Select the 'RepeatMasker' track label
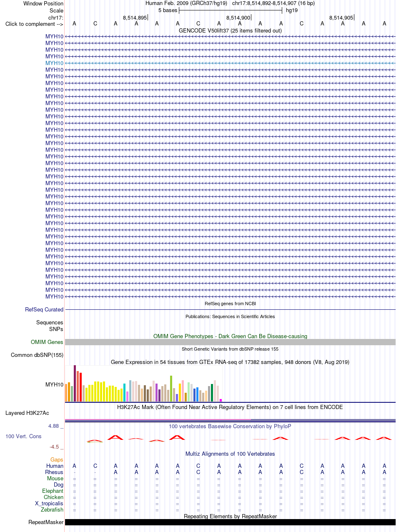Image resolution: width=396 pixels, height=532 pixels. pyautogui.click(x=46, y=522)
